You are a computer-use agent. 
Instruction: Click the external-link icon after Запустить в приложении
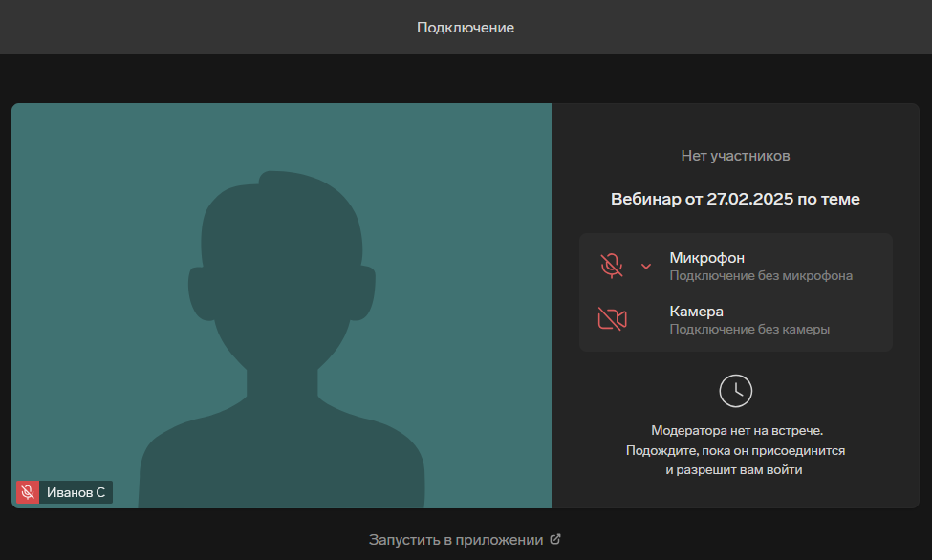(x=555, y=539)
